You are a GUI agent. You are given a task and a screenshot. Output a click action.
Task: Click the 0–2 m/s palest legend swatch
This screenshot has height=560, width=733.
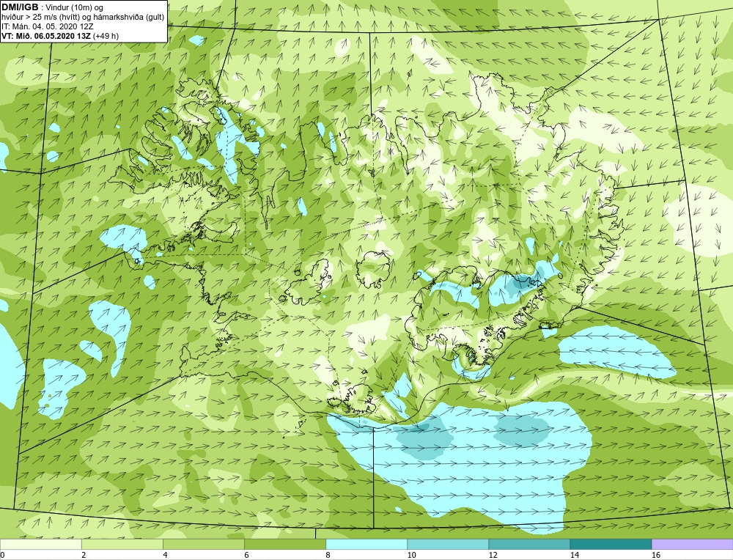[40, 544]
